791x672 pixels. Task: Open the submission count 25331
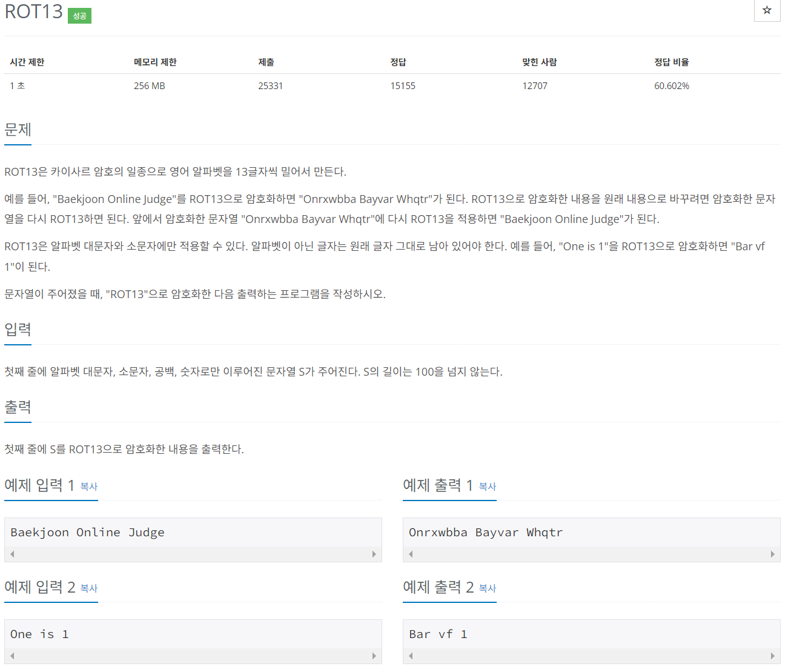click(270, 85)
